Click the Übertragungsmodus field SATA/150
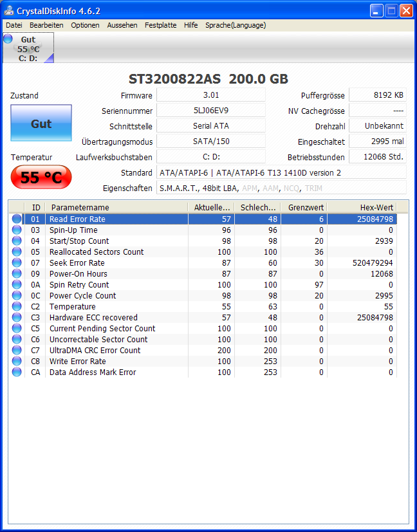 (211, 142)
